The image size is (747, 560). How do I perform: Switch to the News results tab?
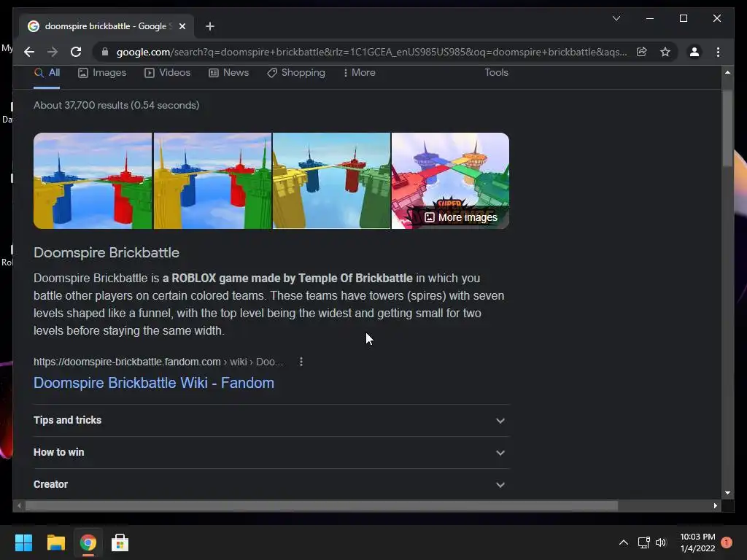(x=228, y=73)
